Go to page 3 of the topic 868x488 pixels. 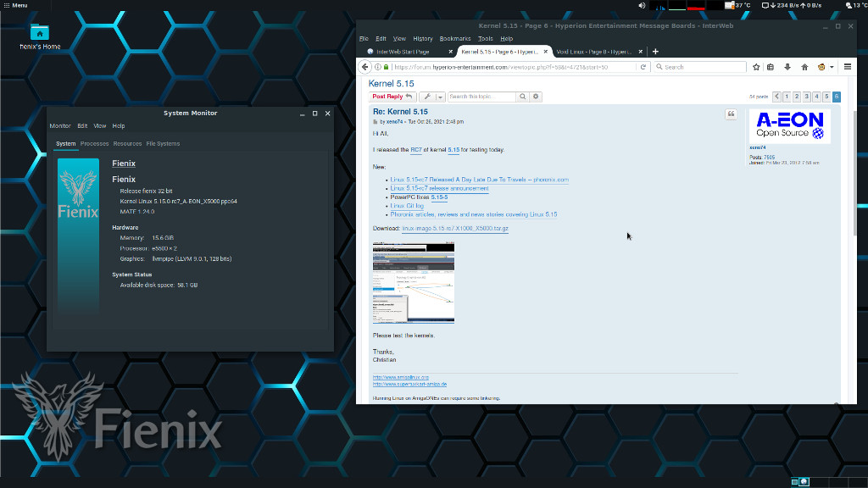pyautogui.click(x=807, y=97)
